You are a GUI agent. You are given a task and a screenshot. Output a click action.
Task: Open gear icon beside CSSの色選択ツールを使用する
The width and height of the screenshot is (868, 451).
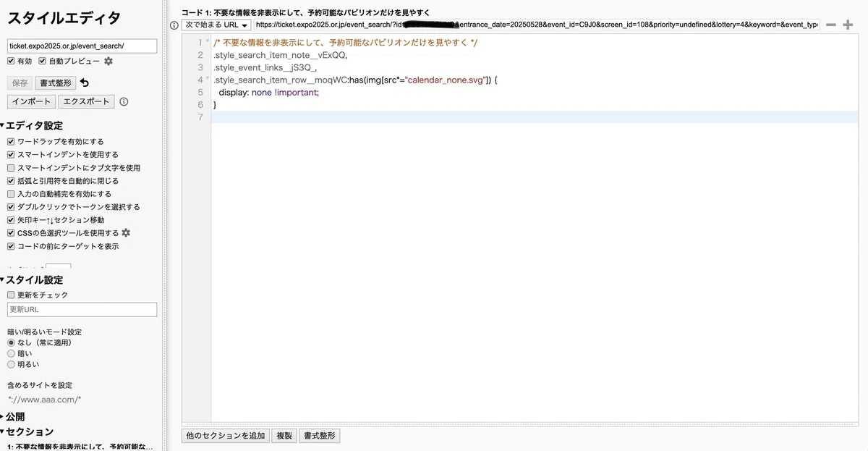coord(126,233)
